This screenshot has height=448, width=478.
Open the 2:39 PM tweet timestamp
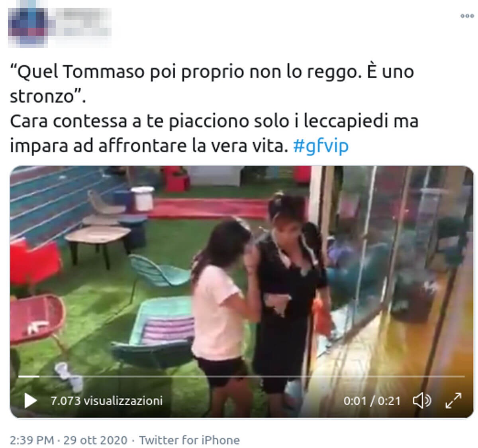pyautogui.click(x=32, y=440)
